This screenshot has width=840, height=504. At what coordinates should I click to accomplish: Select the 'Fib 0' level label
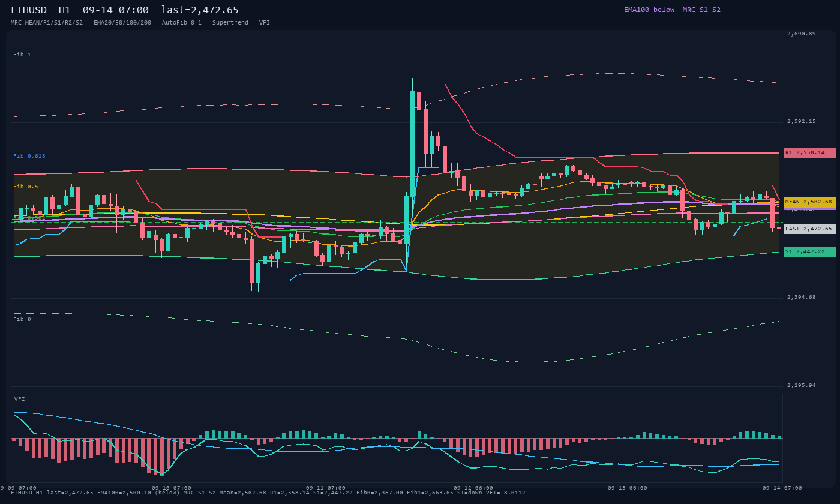pos(22,319)
